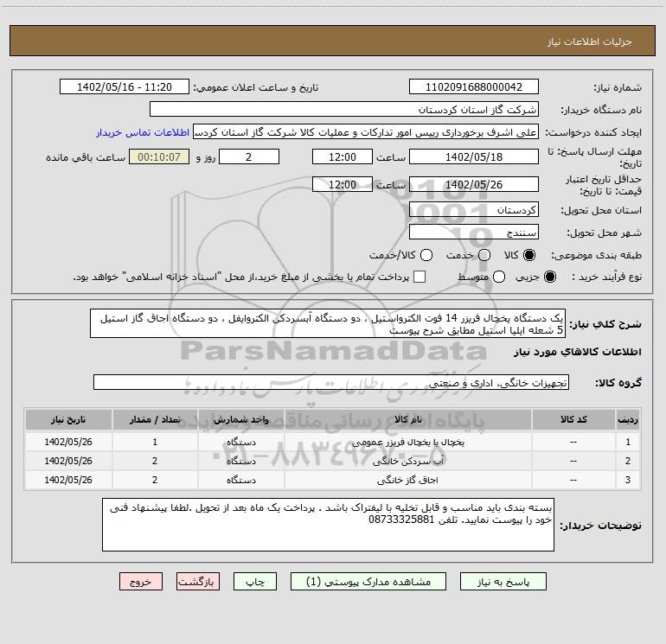Click quantity cell of آب سردکن خانگی row
The image size is (666, 644).
tap(155, 461)
